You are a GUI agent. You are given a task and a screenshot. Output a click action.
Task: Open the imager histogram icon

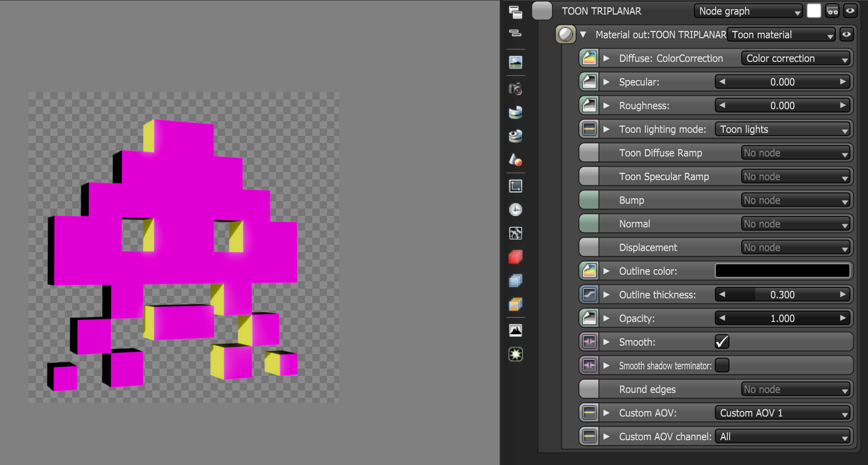pos(516,330)
